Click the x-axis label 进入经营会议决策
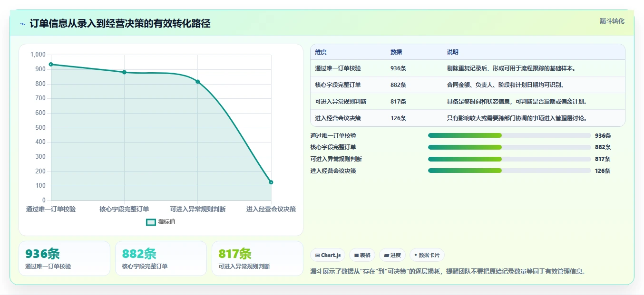Screen dimensions: 644x295 point(271,209)
